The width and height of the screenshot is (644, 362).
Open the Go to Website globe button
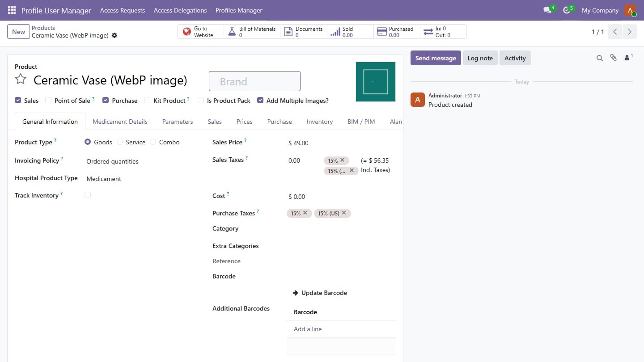pyautogui.click(x=200, y=32)
